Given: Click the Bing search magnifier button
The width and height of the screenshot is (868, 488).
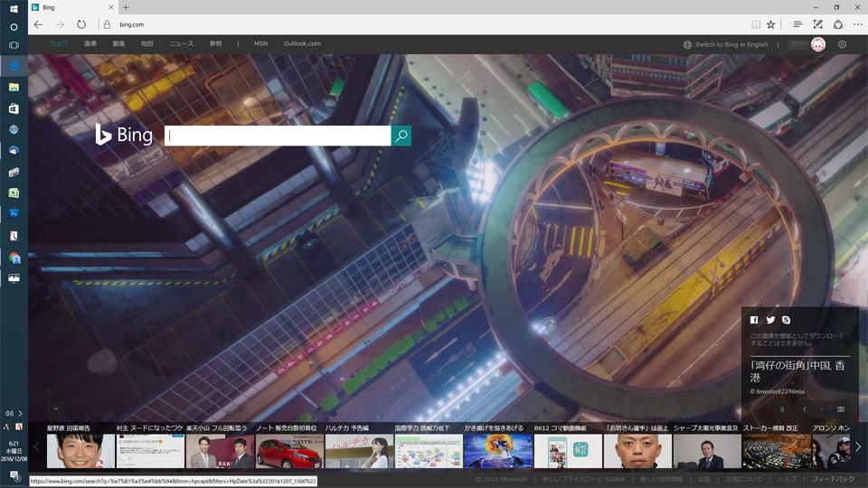Looking at the screenshot, I should 401,136.
